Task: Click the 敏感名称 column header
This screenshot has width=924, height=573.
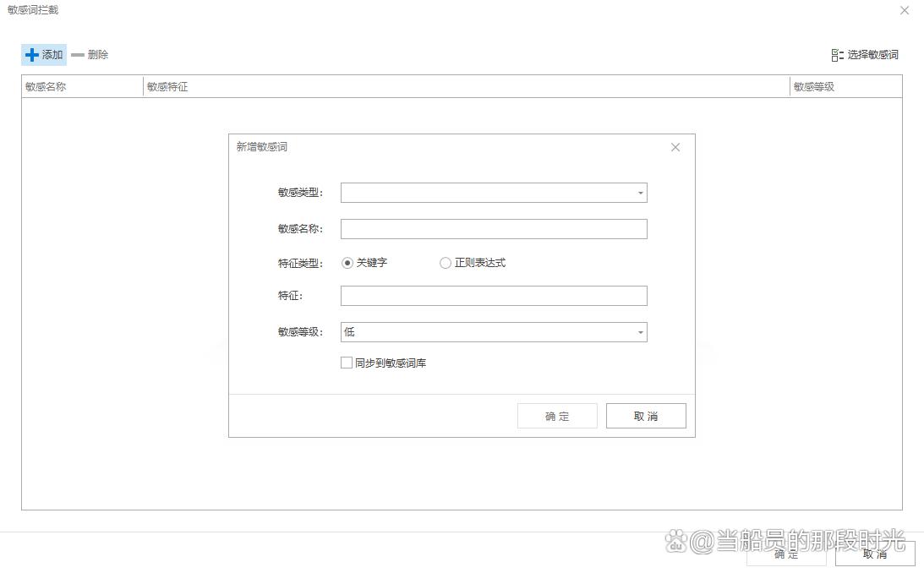Action: tap(83, 86)
